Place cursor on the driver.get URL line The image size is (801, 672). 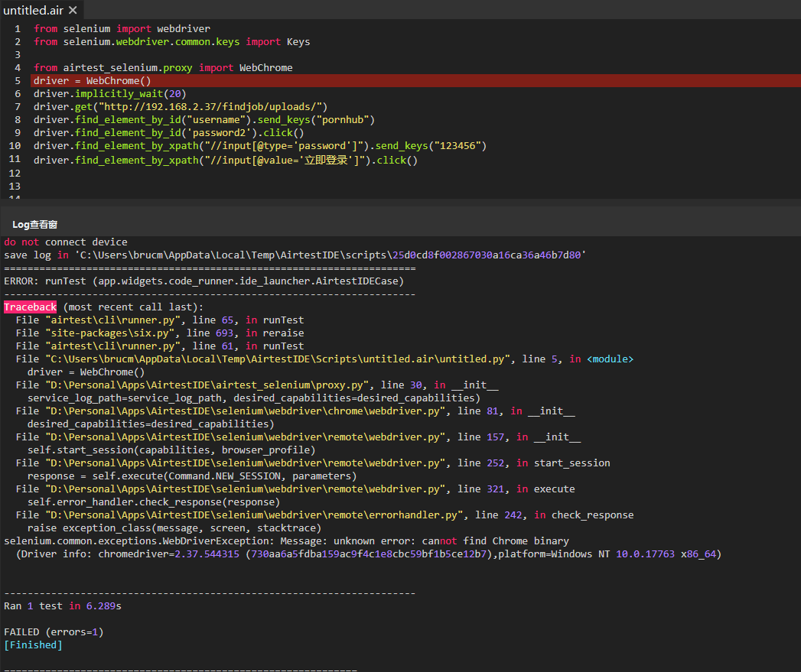[x=176, y=106]
